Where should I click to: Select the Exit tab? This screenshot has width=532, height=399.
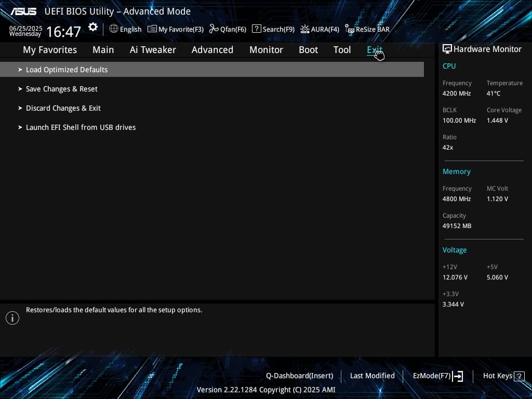pyautogui.click(x=375, y=50)
